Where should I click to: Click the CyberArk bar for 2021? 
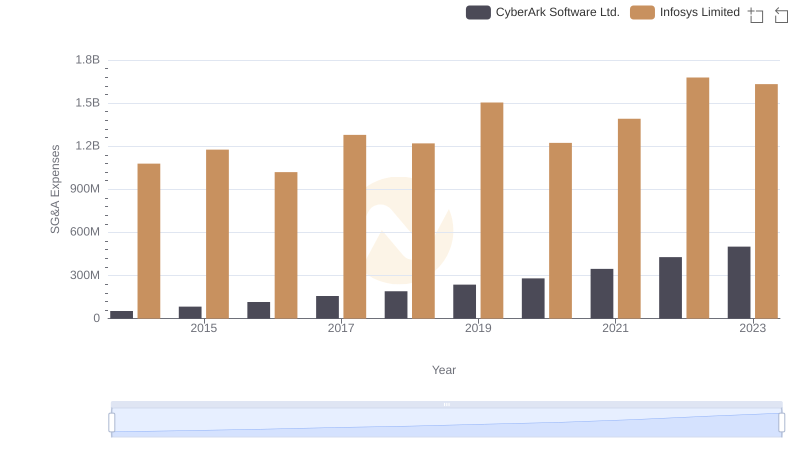(602, 293)
